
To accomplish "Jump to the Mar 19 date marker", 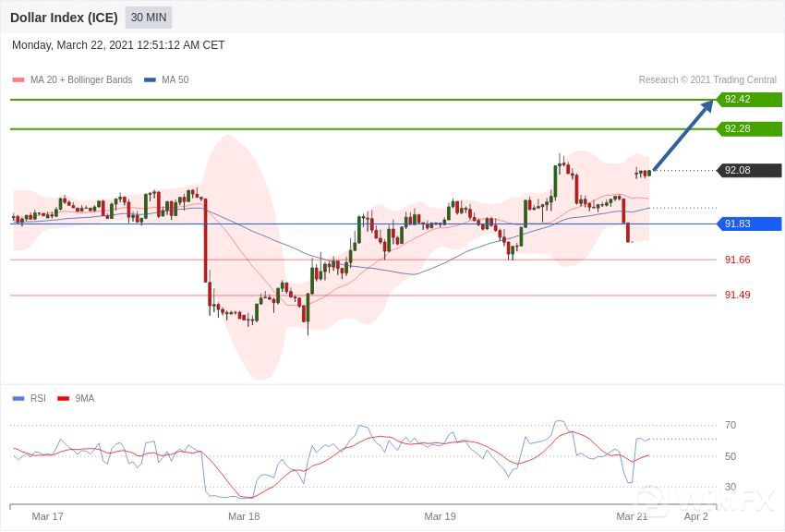I will 440,516.
